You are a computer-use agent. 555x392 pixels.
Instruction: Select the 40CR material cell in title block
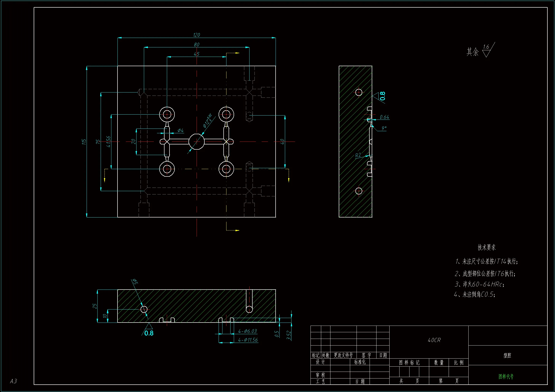tap(434, 340)
